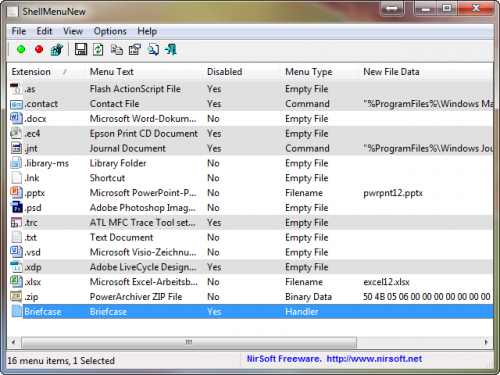Click the Find magnifier toolbar icon

(x=153, y=50)
